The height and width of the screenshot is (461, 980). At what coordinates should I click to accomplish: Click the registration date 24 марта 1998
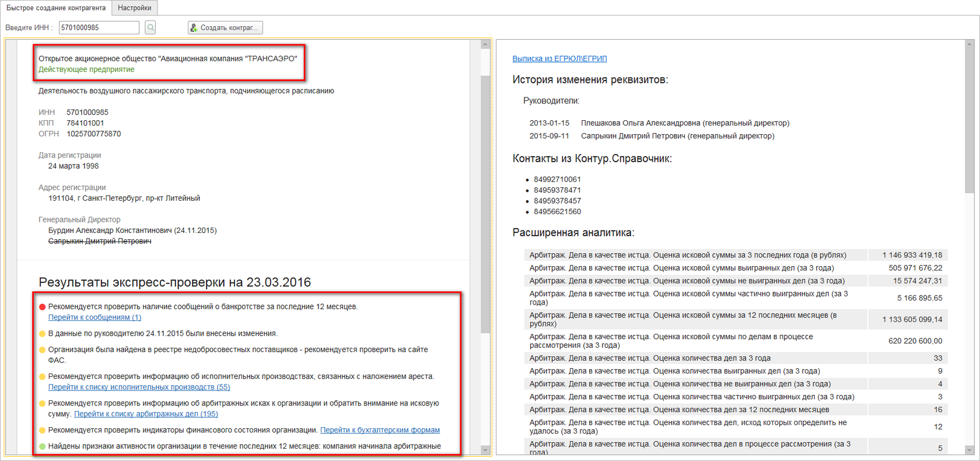[73, 166]
